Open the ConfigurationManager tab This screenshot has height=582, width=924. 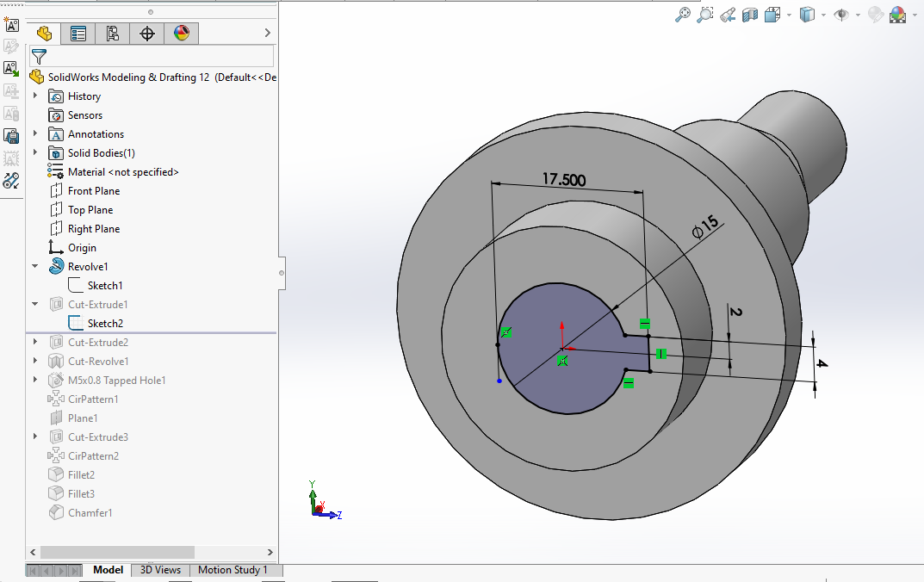(113, 34)
